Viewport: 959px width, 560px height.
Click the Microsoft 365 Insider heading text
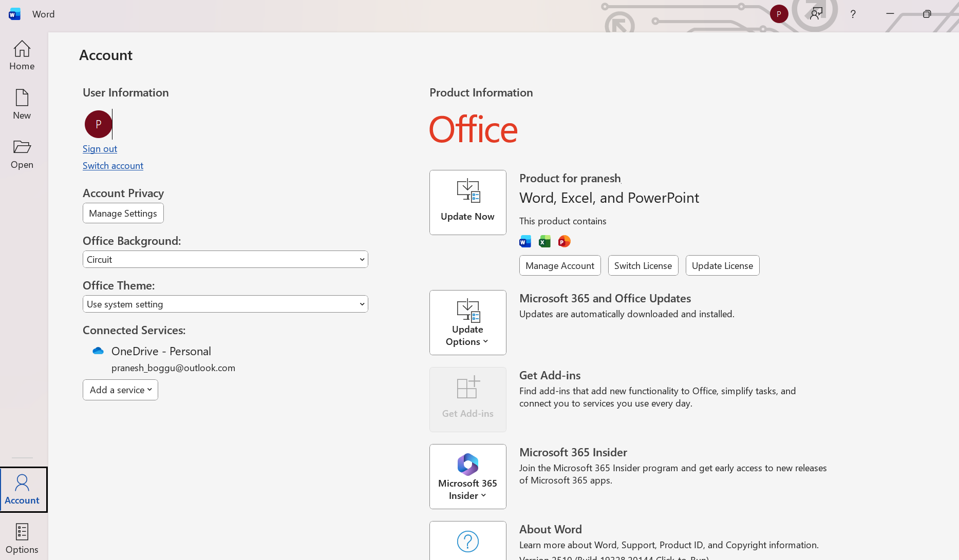[x=573, y=452]
